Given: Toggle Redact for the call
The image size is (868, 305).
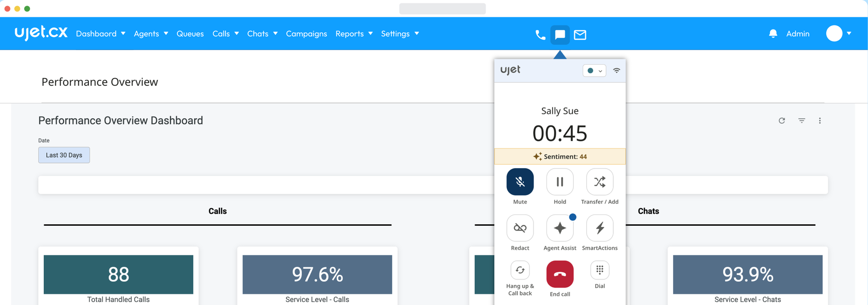Looking at the screenshot, I should [520, 228].
